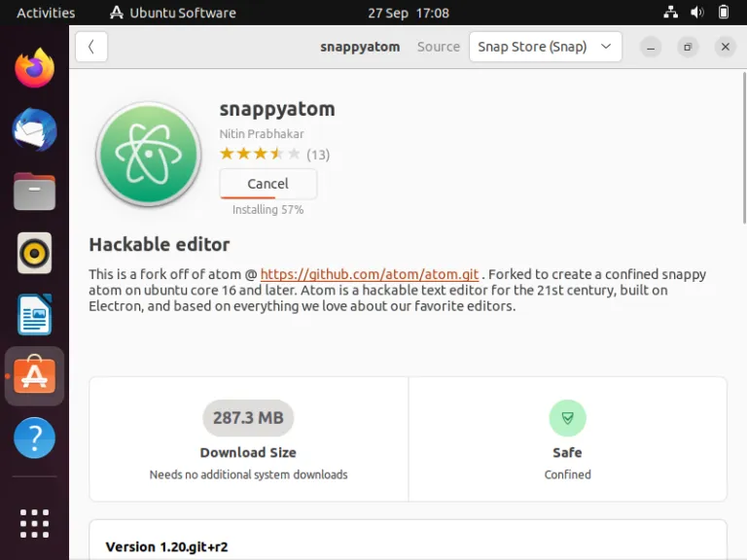Click the review count (13)
The image size is (747, 560).
click(318, 155)
